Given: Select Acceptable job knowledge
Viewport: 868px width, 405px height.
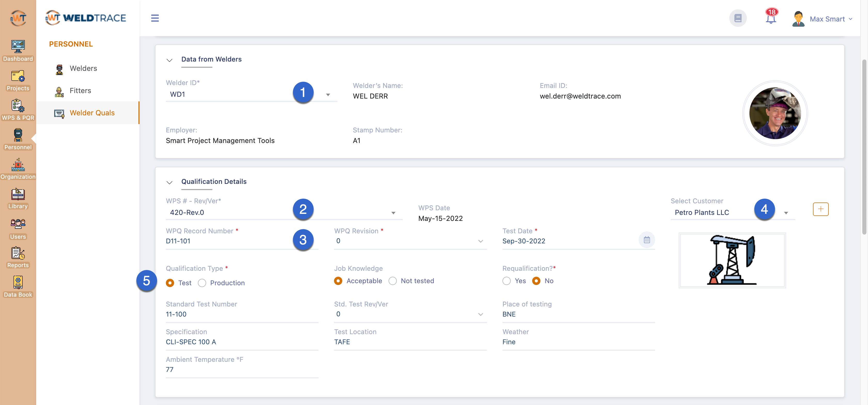Looking at the screenshot, I should click(x=338, y=281).
